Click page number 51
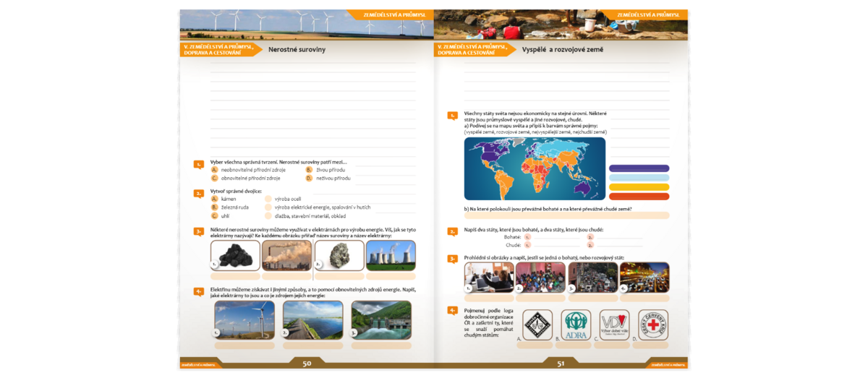This screenshot has width=868, height=378. (561, 364)
